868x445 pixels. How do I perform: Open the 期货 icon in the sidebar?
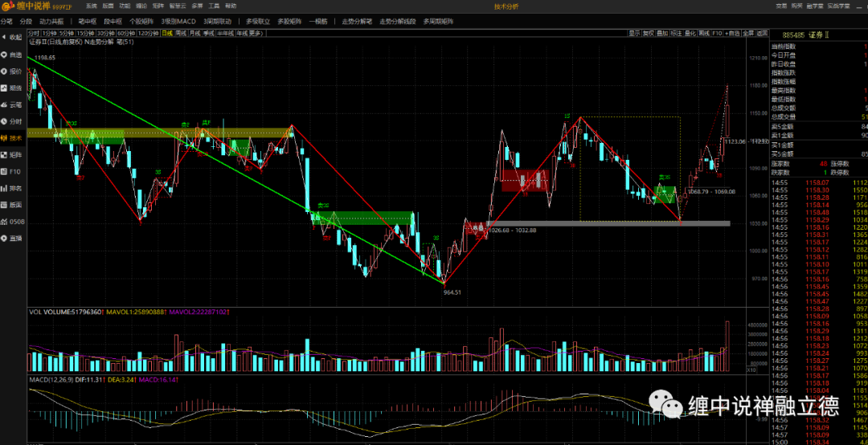click(x=4, y=88)
